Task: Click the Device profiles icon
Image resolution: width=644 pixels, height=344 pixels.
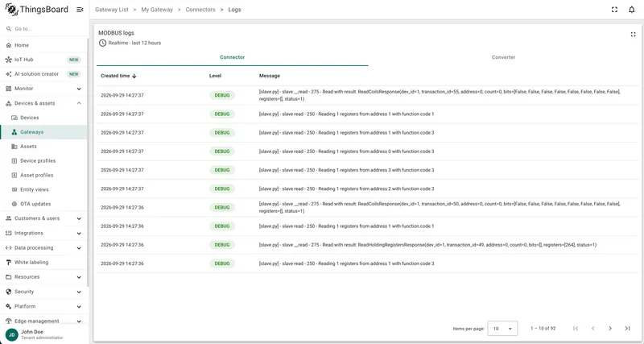Action: [14, 160]
